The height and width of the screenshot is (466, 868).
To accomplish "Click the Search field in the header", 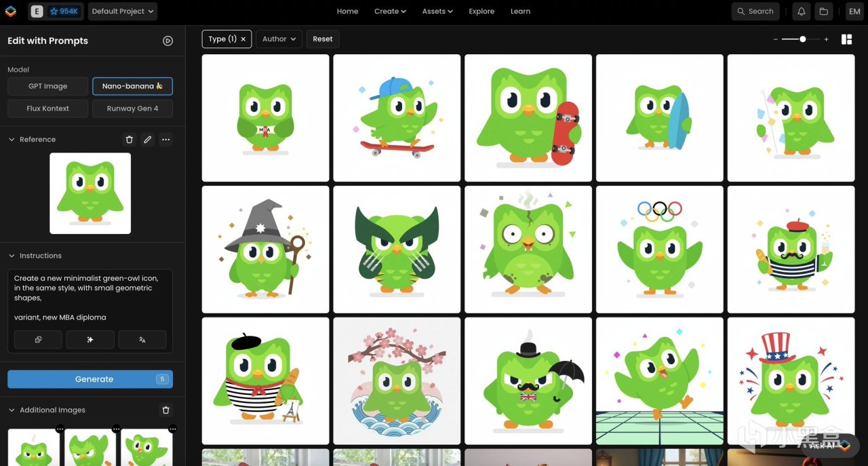I will (x=755, y=11).
